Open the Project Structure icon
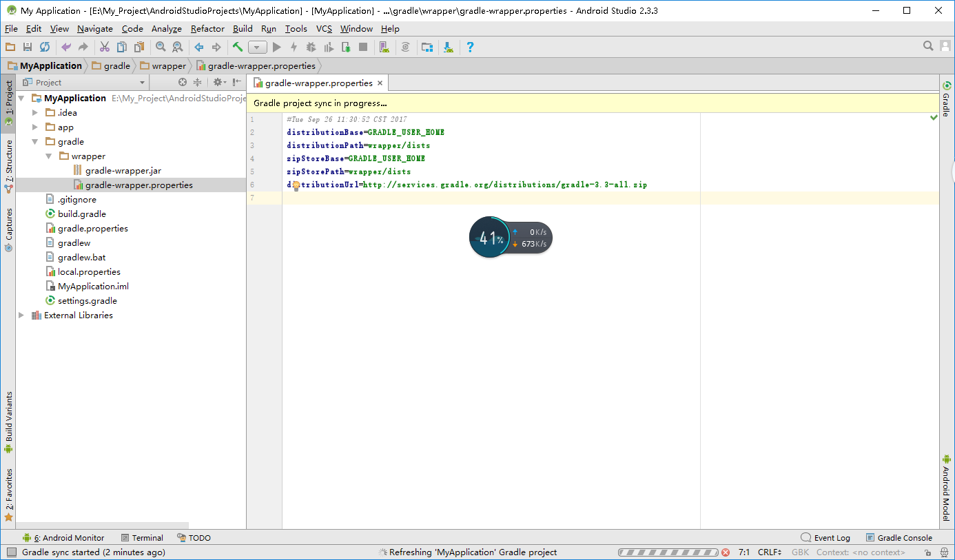The image size is (955, 560). [x=427, y=47]
